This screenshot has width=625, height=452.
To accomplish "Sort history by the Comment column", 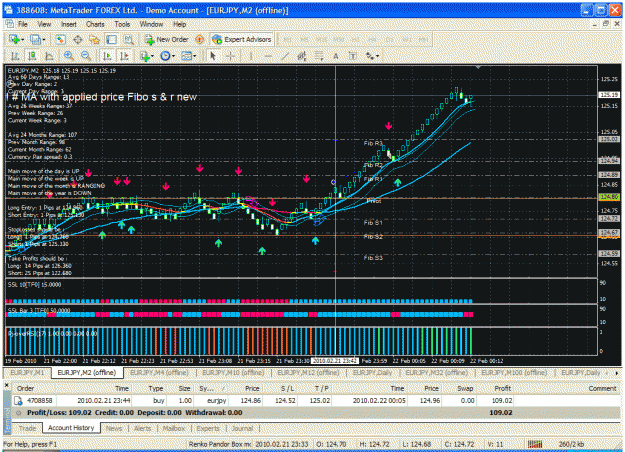I will tap(602, 389).
